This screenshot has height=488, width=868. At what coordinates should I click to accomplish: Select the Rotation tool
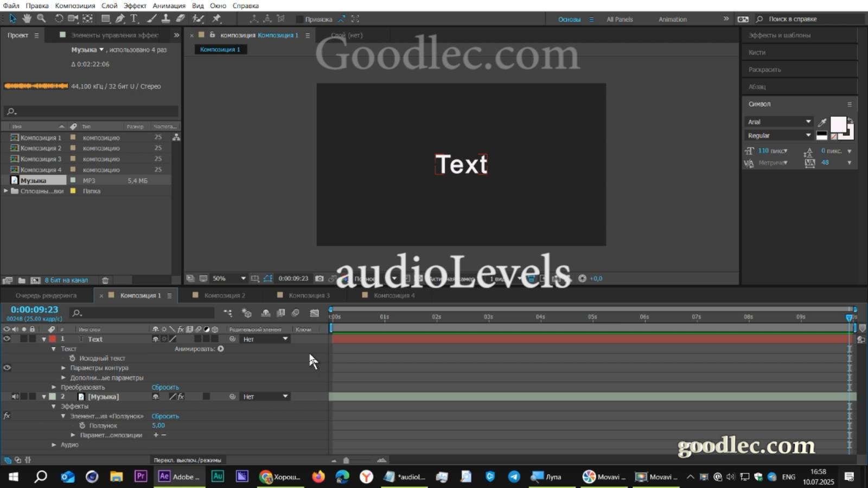(x=59, y=18)
